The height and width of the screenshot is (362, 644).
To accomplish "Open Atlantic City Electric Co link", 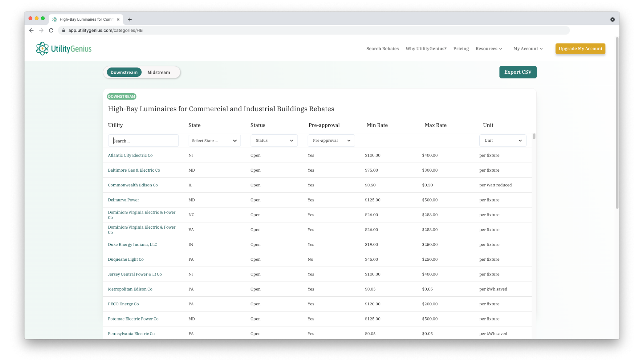I will [130, 155].
